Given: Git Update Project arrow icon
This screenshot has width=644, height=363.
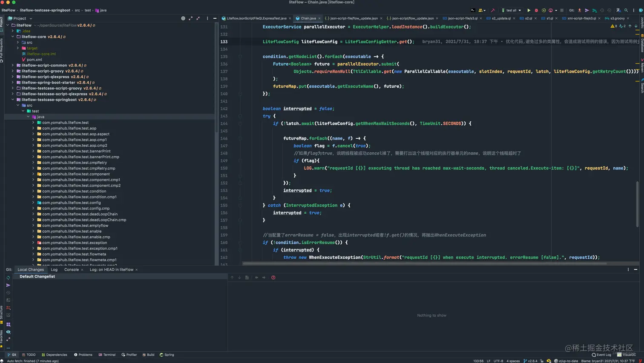Looking at the screenshot, I should [579, 10].
